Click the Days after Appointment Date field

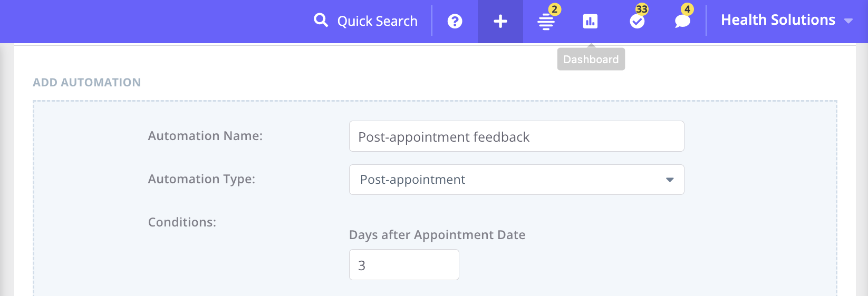pos(404,265)
